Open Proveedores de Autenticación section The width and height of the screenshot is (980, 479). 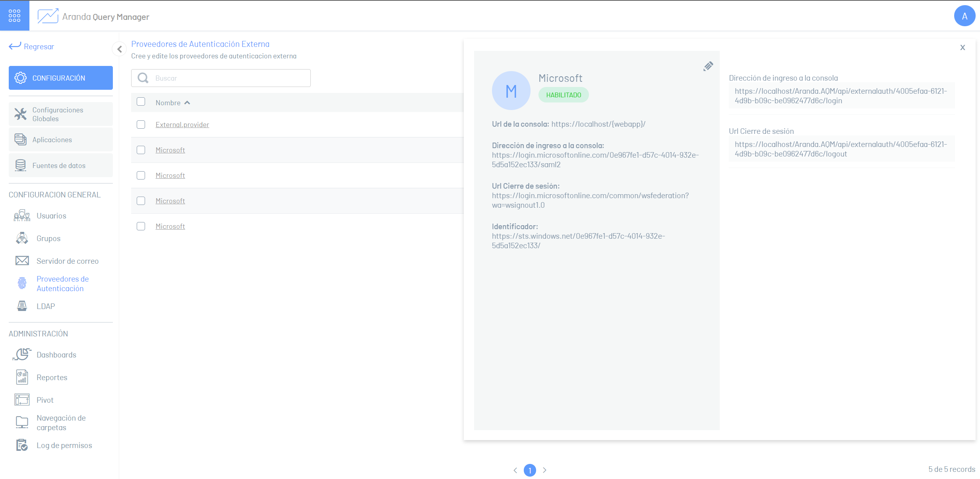point(63,284)
